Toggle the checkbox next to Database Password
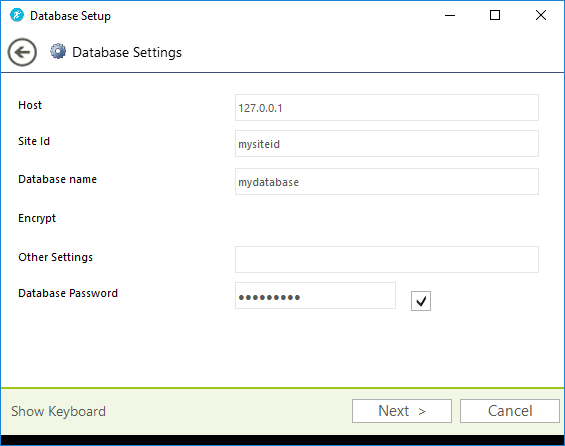 click(421, 301)
